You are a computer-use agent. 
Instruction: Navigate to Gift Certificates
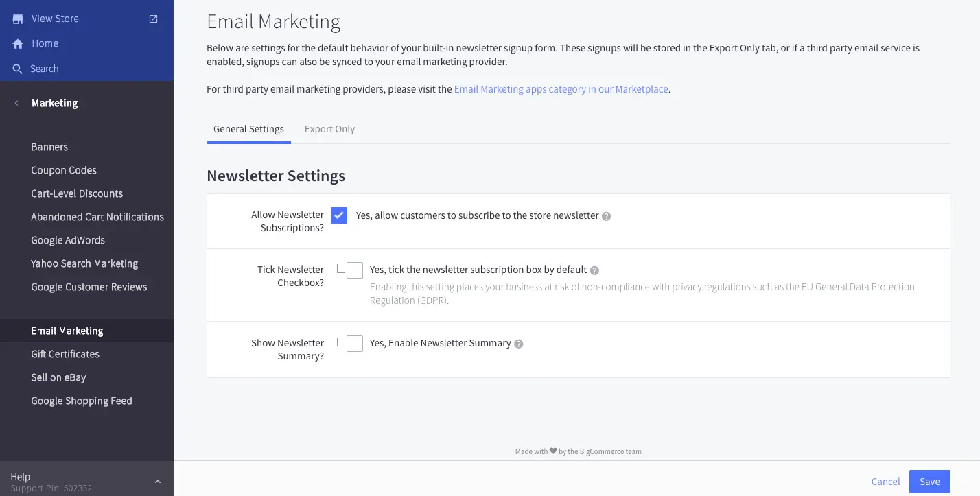pyautogui.click(x=65, y=354)
